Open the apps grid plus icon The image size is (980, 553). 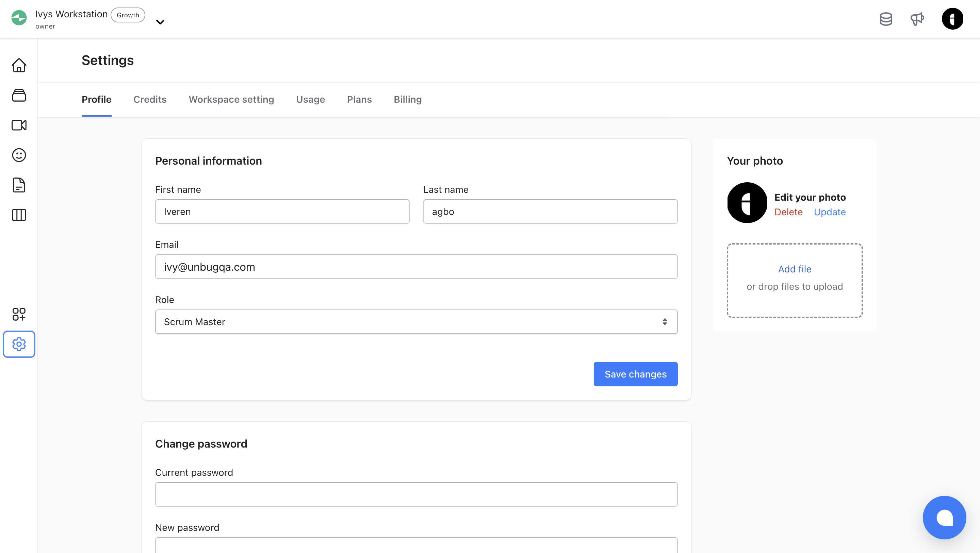point(19,314)
